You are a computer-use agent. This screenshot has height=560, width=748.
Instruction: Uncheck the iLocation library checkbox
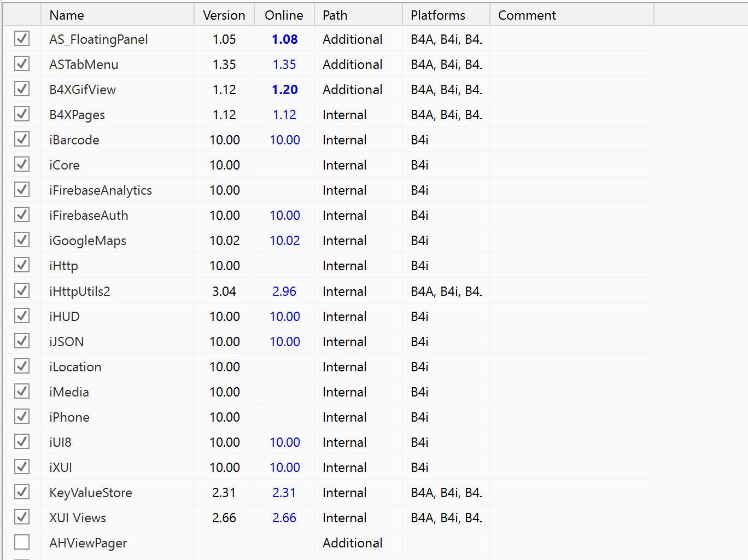[22, 366]
